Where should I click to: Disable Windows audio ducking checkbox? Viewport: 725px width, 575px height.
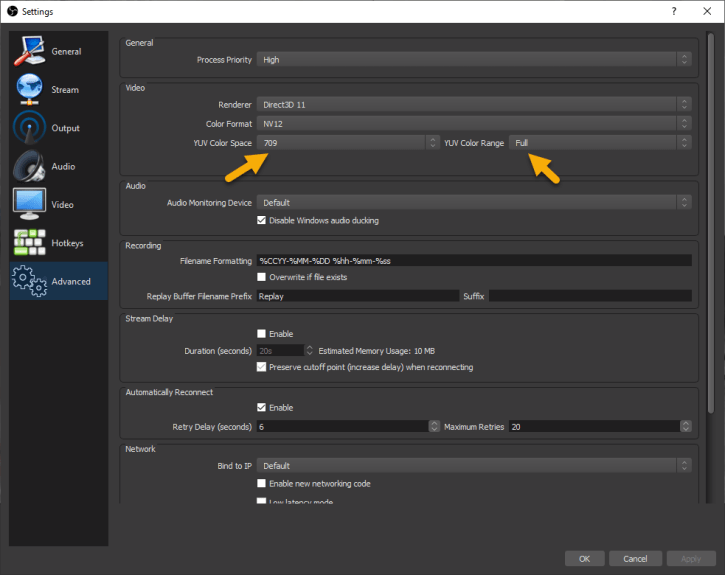pyautogui.click(x=263, y=220)
